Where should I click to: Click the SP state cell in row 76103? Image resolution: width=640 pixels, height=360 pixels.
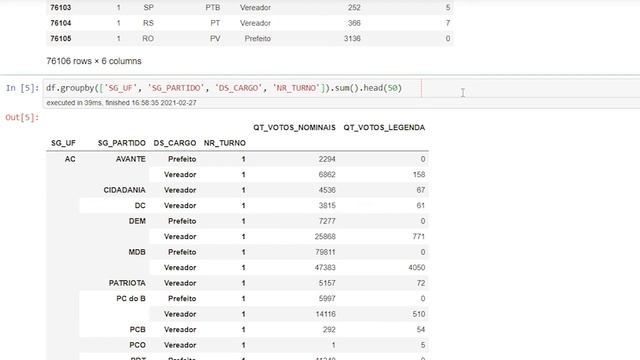point(148,8)
